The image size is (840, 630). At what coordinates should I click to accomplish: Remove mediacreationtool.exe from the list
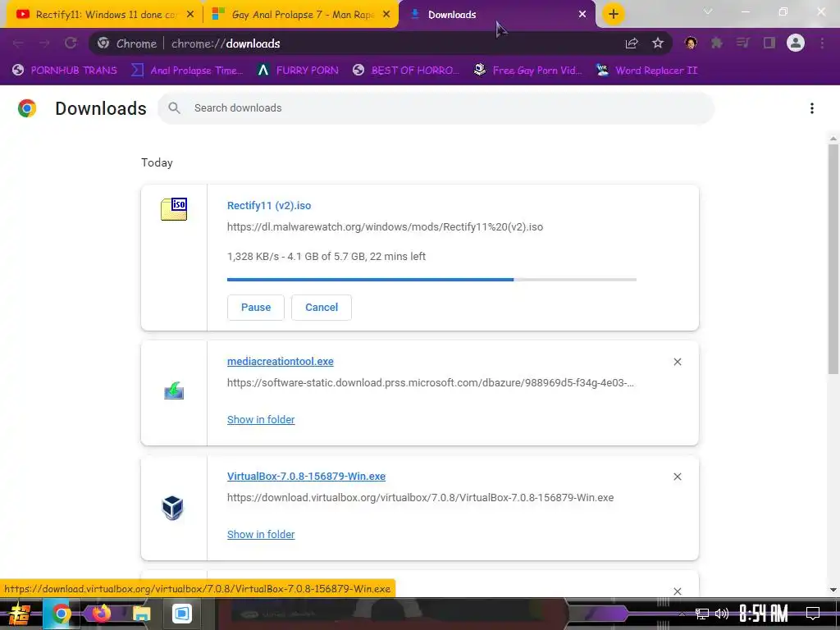coord(678,362)
